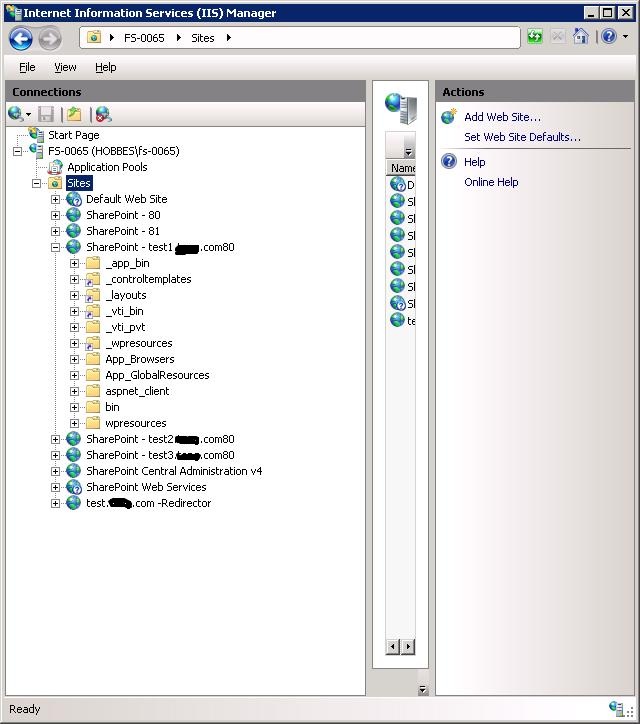Expand the _controltemplates folder
This screenshot has height=724, width=640.
click(74, 279)
